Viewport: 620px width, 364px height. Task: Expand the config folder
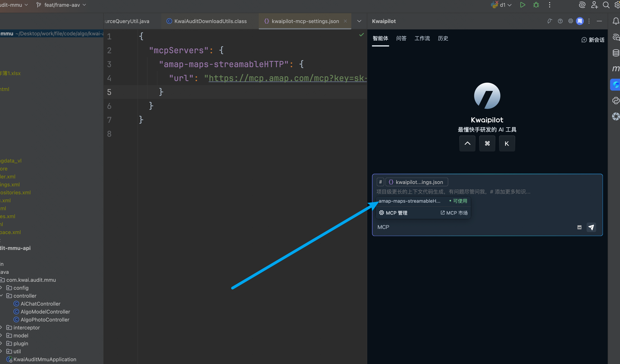[x=1, y=288]
